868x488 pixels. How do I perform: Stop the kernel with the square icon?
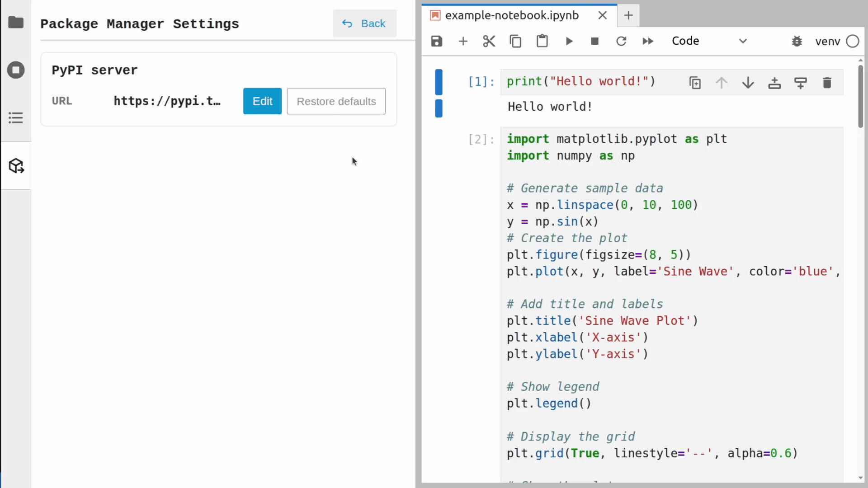594,41
